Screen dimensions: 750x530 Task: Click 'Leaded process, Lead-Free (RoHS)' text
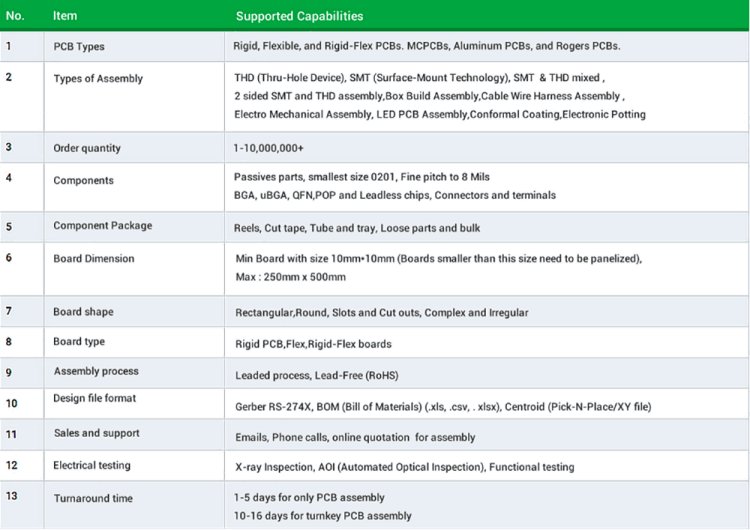coord(317,375)
